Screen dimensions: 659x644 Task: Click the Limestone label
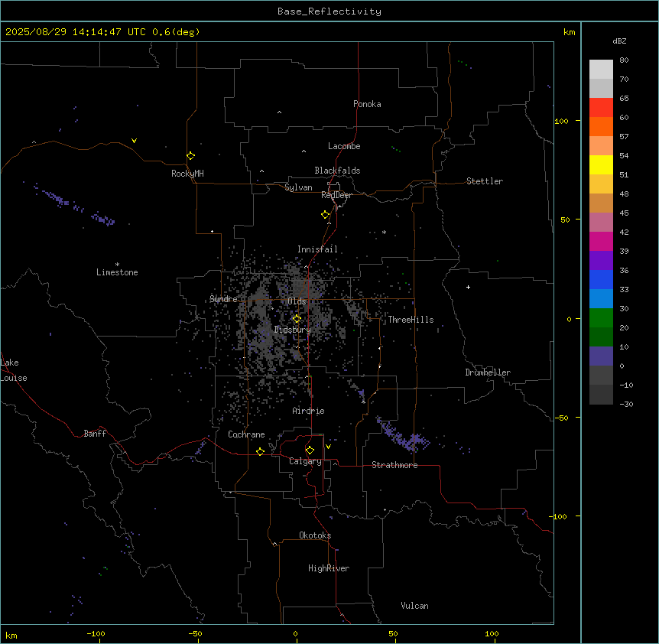(117, 272)
